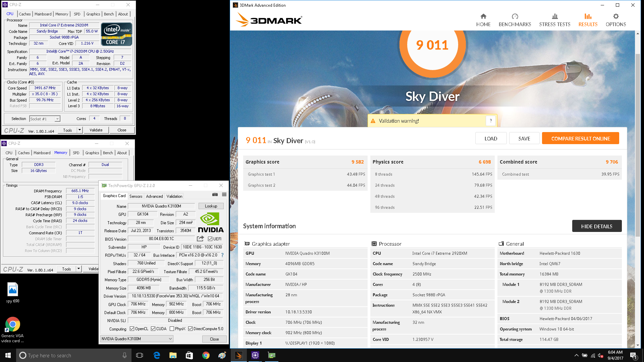Click the Chrome icon on the taskbar
Screen dimensions: 644x362
[x=206, y=355]
